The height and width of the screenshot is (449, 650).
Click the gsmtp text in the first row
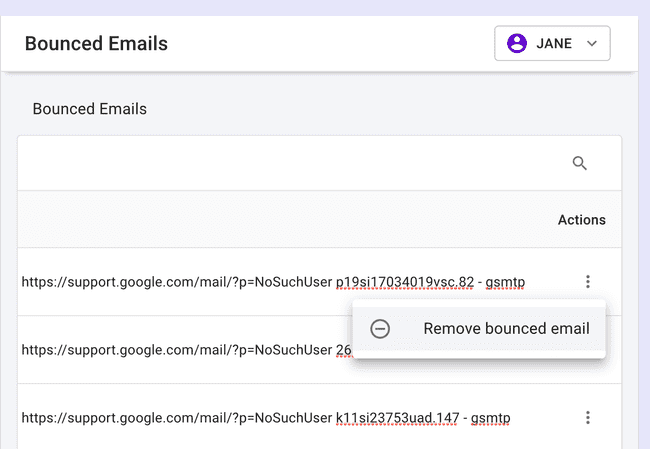(506, 282)
